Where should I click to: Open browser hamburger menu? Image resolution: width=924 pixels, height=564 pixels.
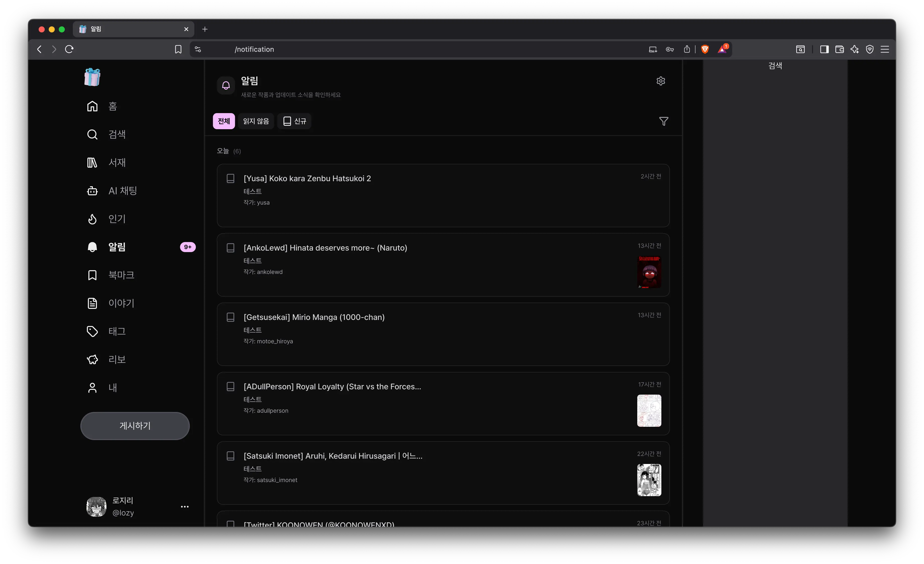point(885,49)
